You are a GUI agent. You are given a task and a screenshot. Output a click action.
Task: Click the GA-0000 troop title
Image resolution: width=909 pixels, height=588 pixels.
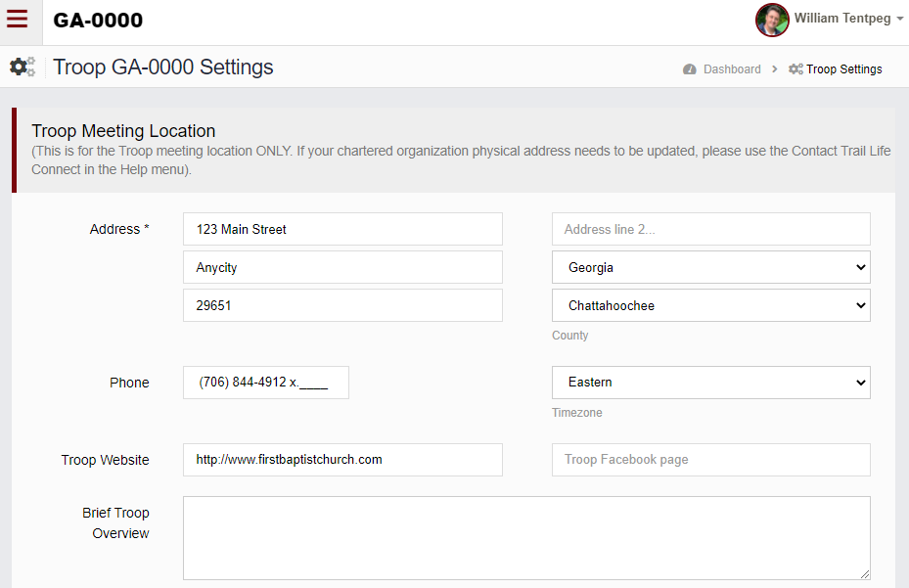(98, 21)
